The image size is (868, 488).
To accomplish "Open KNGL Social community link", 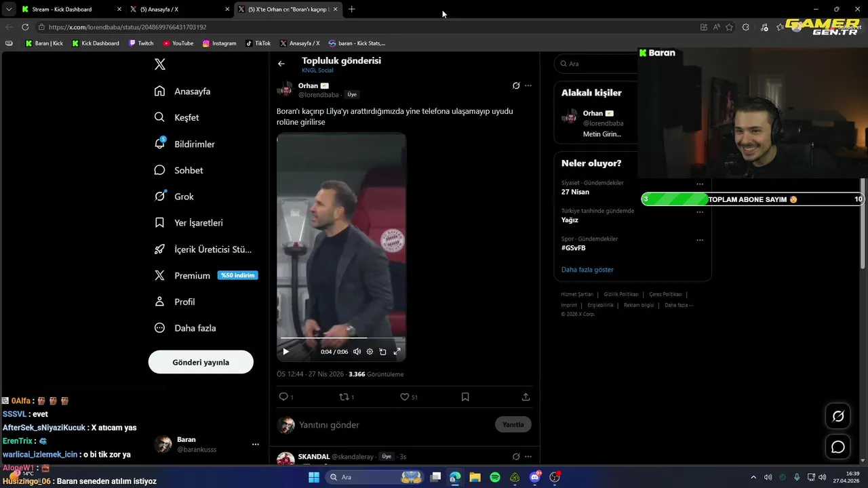I will (x=317, y=70).
